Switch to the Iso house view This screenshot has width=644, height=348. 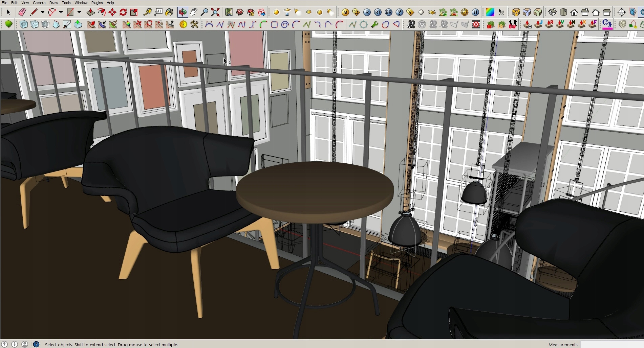(x=552, y=13)
